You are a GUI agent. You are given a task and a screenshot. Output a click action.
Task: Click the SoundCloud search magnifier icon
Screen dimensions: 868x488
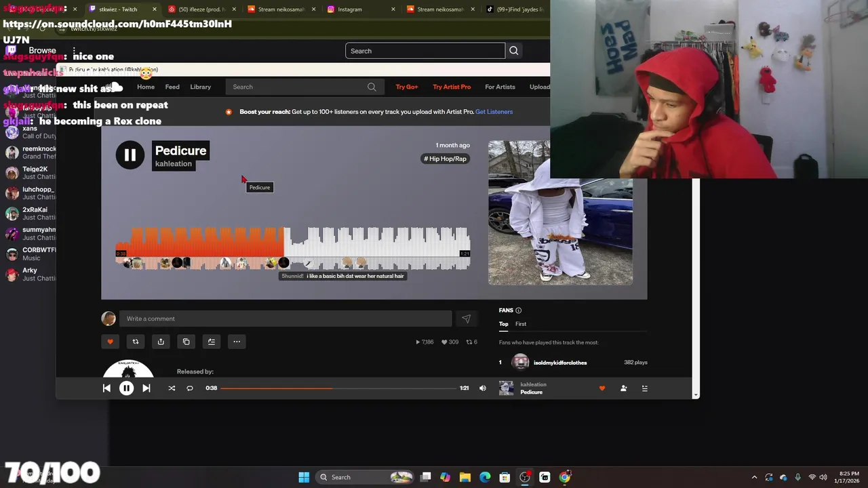click(x=372, y=87)
